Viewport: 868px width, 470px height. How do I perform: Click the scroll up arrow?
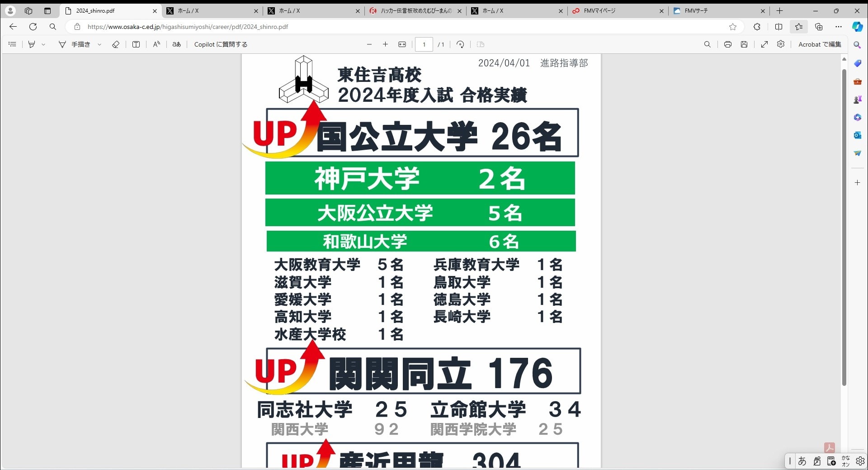point(844,59)
